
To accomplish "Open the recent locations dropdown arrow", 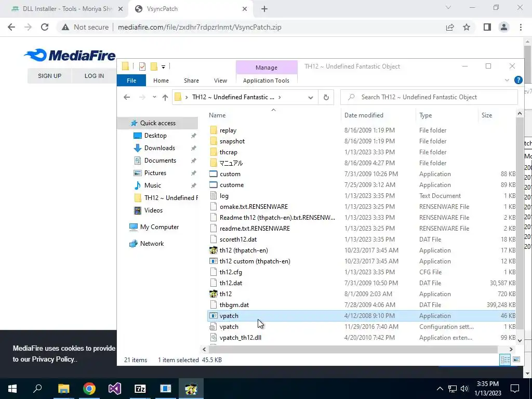I will pyautogui.click(x=154, y=97).
